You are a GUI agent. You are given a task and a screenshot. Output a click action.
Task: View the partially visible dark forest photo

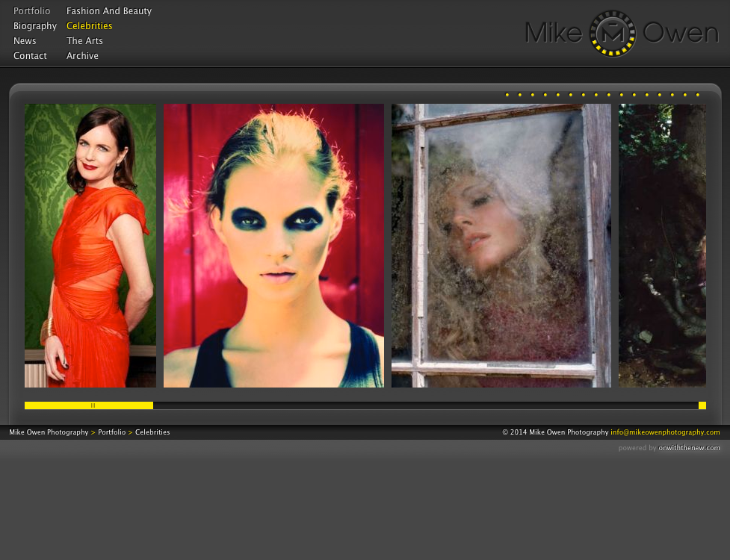tap(662, 246)
